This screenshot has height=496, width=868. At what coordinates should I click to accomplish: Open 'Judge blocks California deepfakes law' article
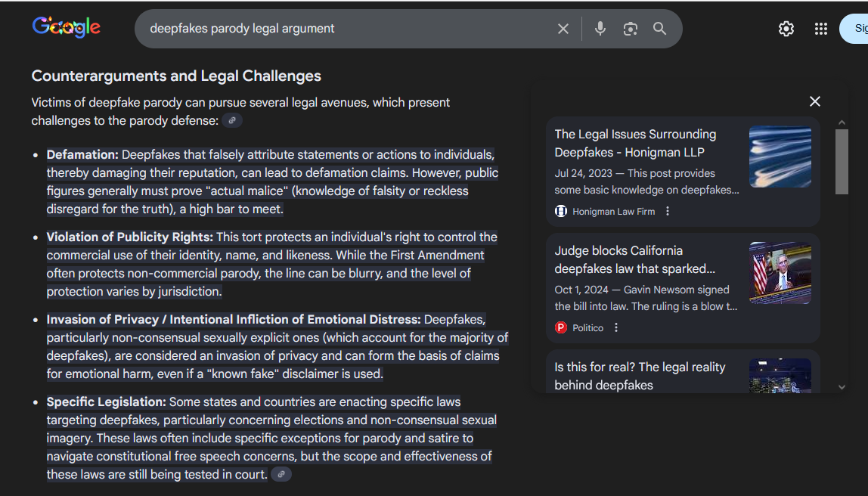point(634,259)
